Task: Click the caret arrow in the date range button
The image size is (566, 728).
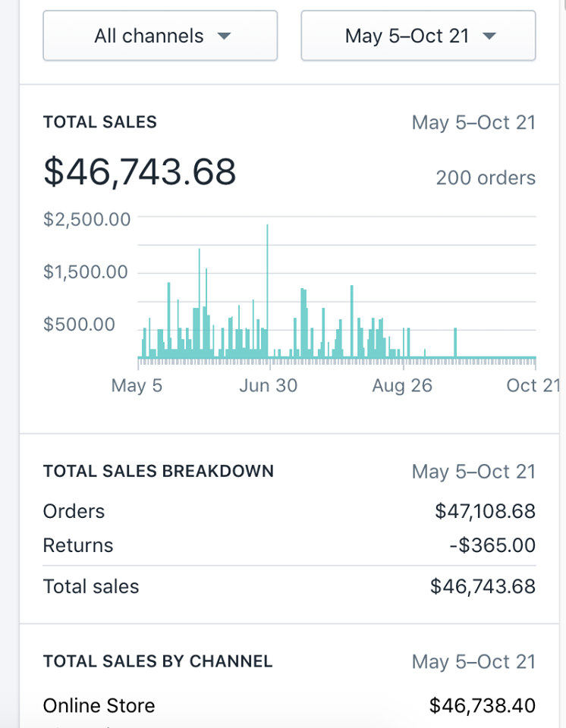Action: [x=489, y=36]
